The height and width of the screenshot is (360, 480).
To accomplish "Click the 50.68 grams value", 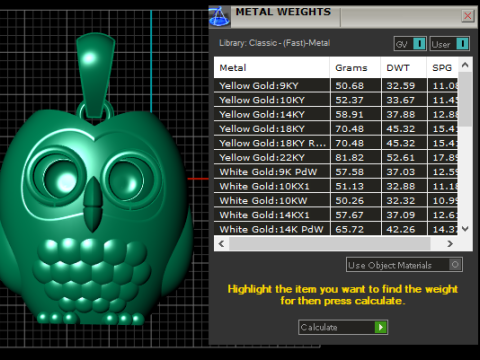I will pyautogui.click(x=349, y=86).
